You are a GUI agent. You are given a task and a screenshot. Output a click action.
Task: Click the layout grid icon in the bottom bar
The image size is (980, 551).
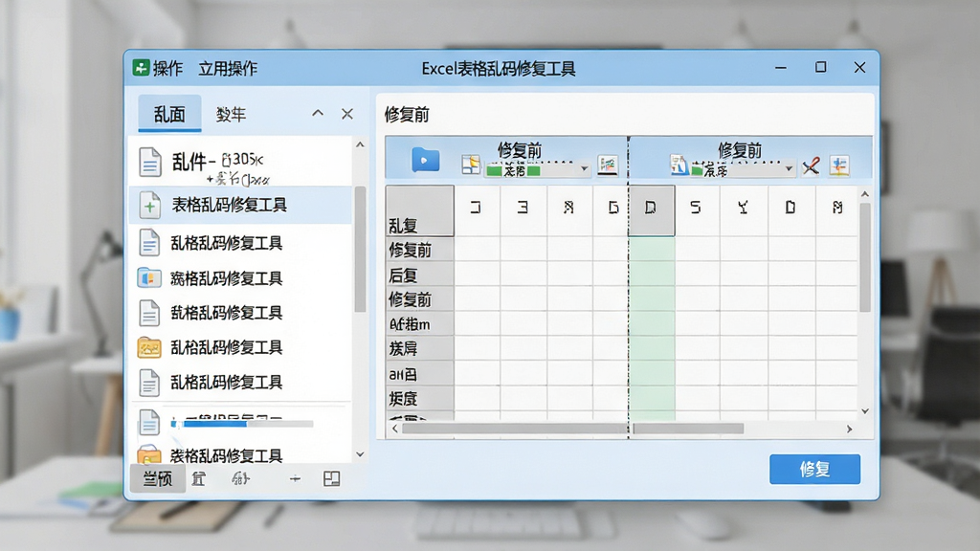coord(332,478)
